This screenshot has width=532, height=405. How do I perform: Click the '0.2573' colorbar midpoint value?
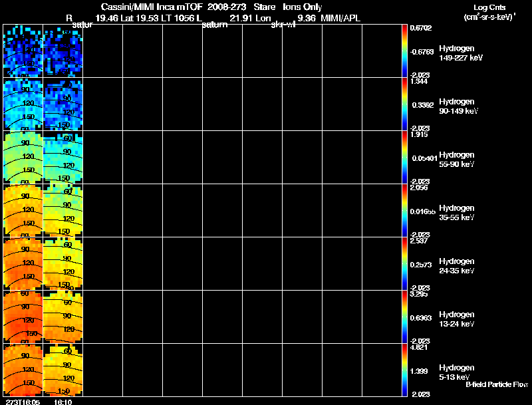[421, 265]
